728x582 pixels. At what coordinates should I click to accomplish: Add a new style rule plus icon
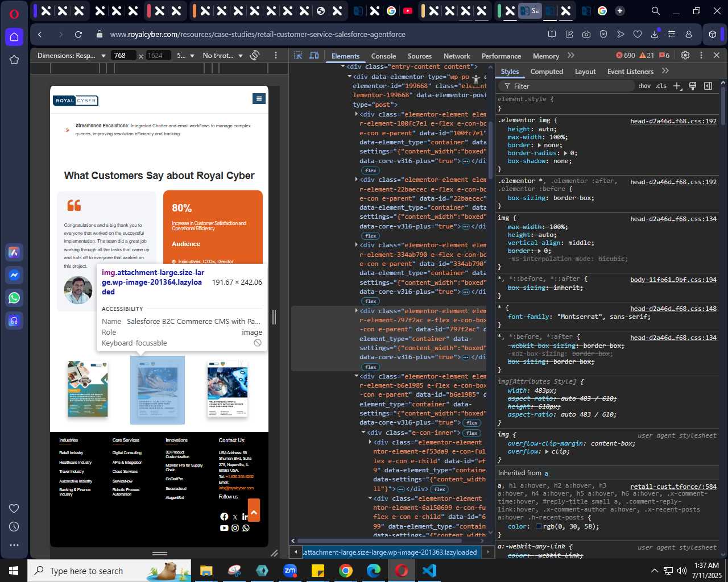click(x=677, y=86)
